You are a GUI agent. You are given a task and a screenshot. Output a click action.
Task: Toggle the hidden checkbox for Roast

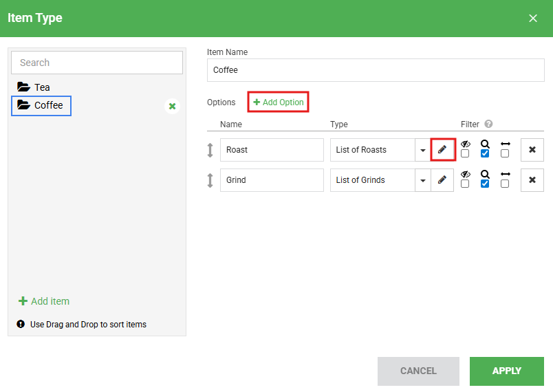(x=465, y=153)
